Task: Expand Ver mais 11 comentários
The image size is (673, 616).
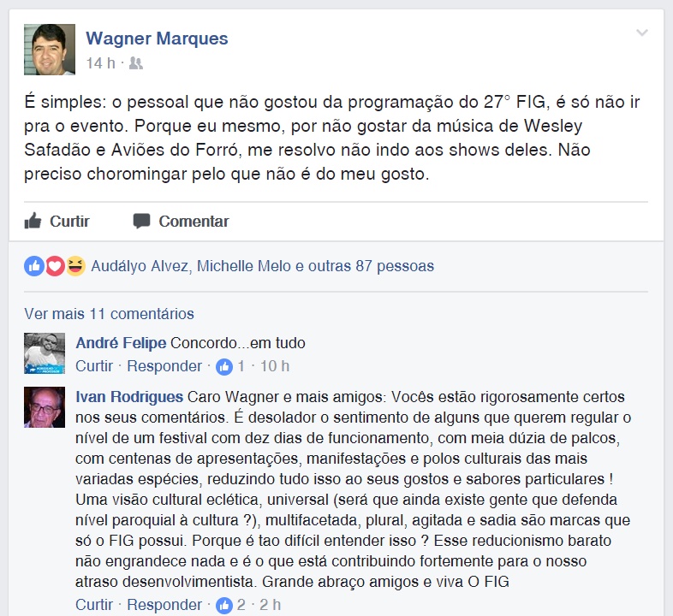Action: point(109,314)
